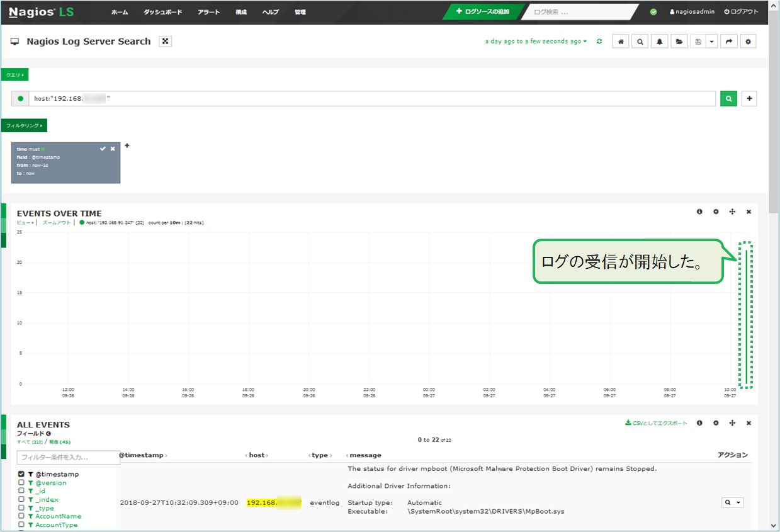780x532 pixels.
Task: Open the action dropdown on first event row
Action: 733,502
